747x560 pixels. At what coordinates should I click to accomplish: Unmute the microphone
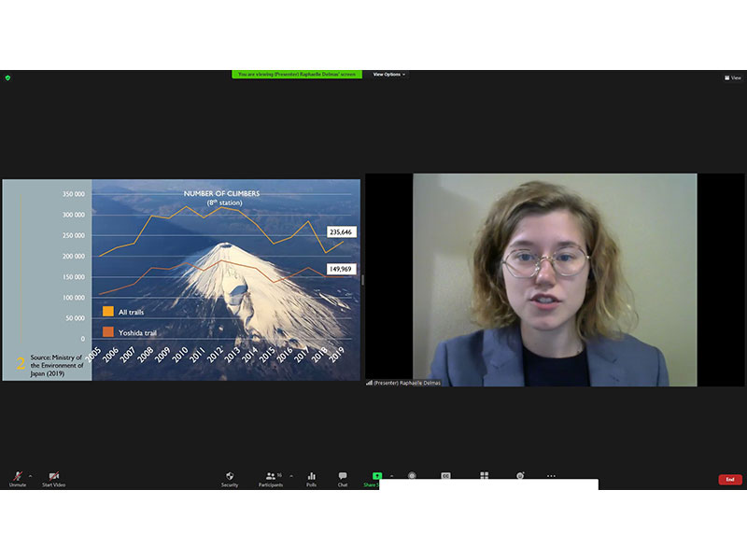[18, 478]
